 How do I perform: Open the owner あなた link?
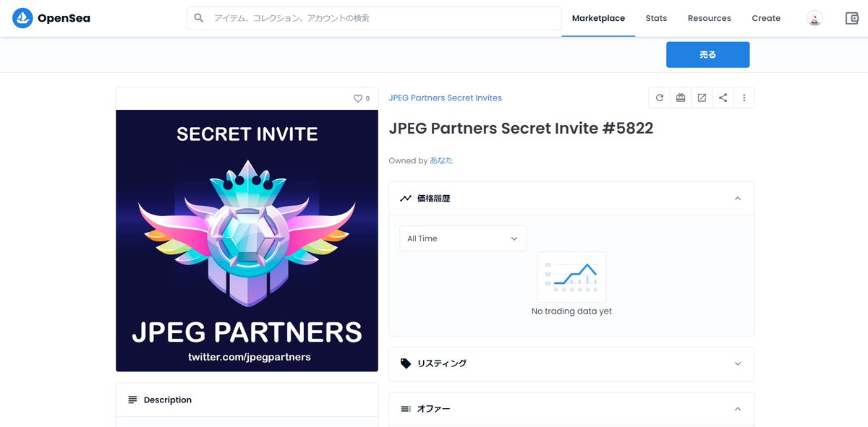pyautogui.click(x=441, y=160)
